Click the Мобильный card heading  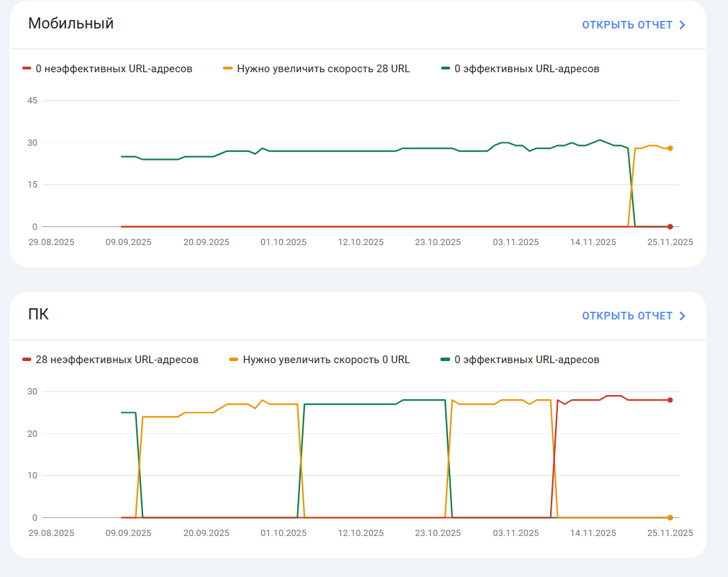(x=71, y=24)
